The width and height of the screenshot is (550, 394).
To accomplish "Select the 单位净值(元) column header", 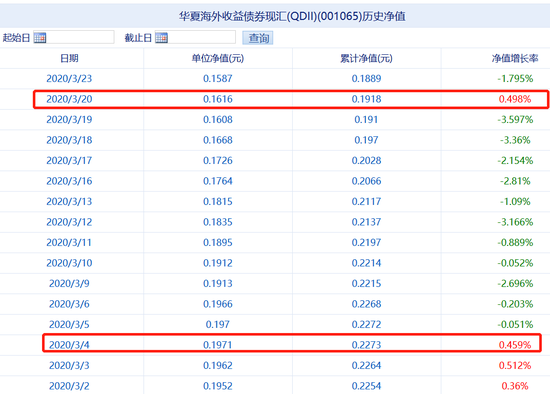I will click(x=218, y=58).
